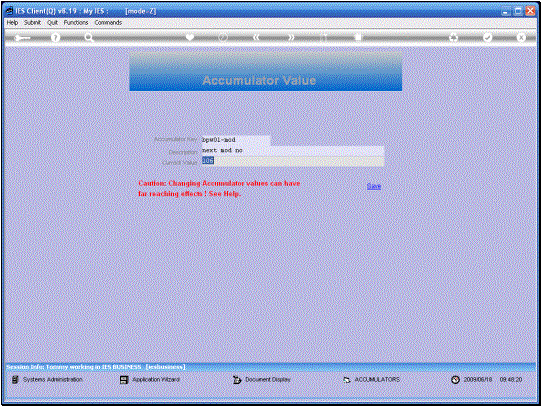The width and height of the screenshot is (541, 406).
Task: Click the Description field with next mod no
Action: pyautogui.click(x=293, y=151)
